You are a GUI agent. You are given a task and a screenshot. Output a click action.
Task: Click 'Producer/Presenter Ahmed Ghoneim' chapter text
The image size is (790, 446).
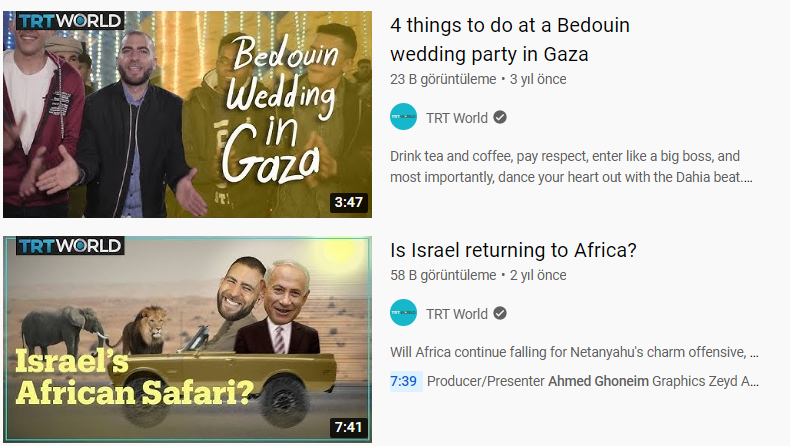(x=538, y=381)
